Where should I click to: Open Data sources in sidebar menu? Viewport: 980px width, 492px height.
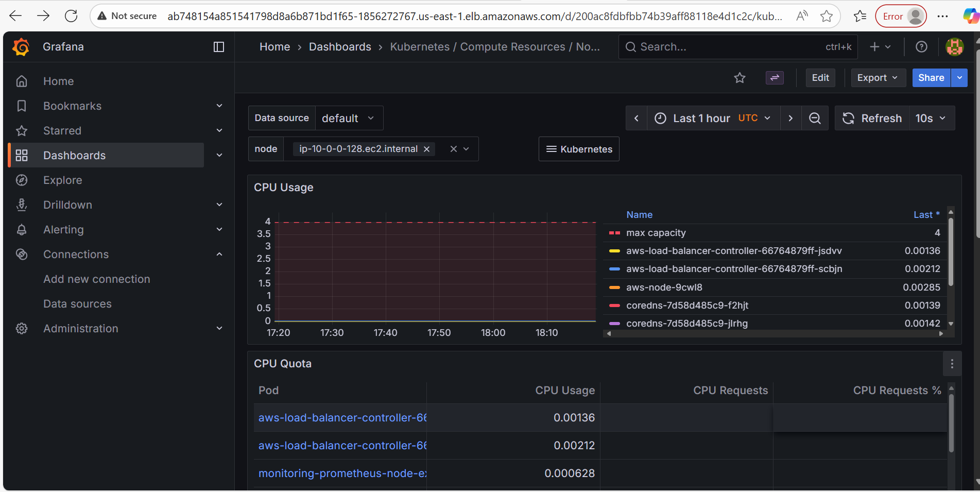(x=77, y=304)
